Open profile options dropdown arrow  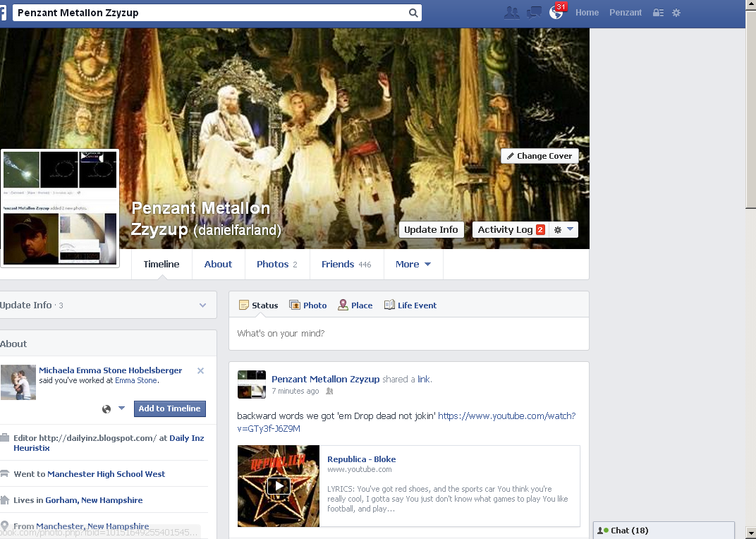570,229
